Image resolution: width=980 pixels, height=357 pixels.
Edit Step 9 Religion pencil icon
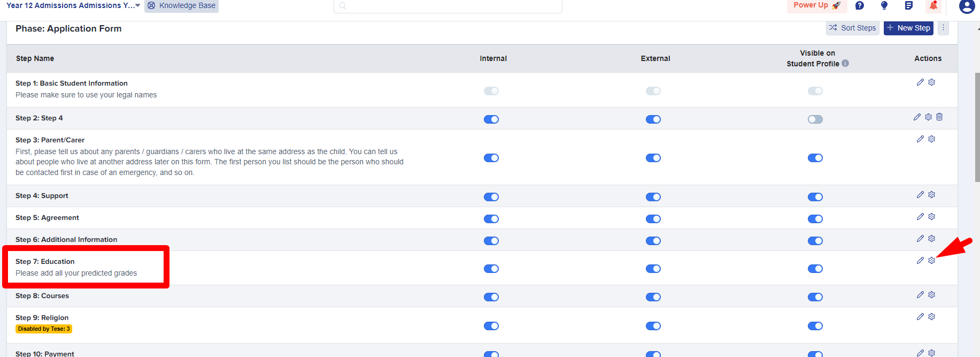(x=920, y=317)
